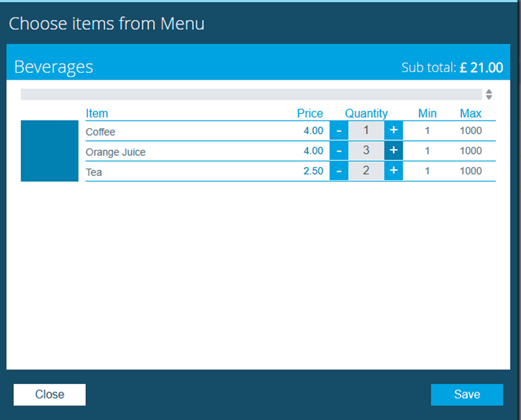Click the gray bar above the item table
The image size is (521, 420).
pyautogui.click(x=251, y=94)
